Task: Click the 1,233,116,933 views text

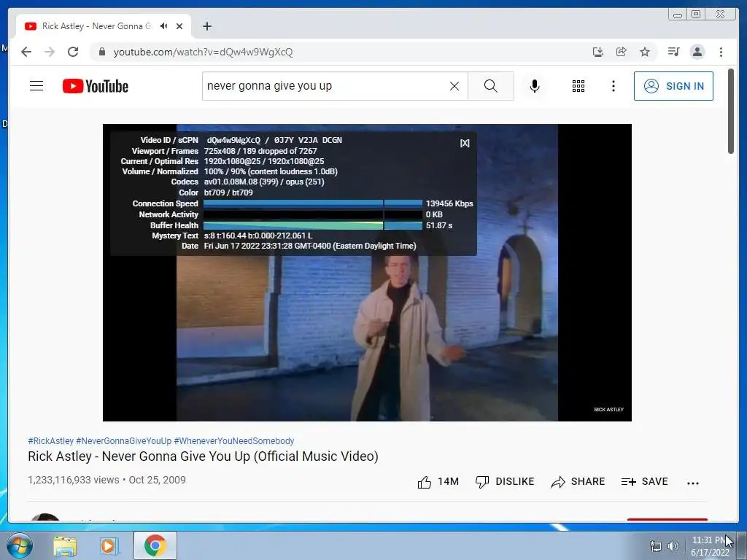Action: point(74,480)
